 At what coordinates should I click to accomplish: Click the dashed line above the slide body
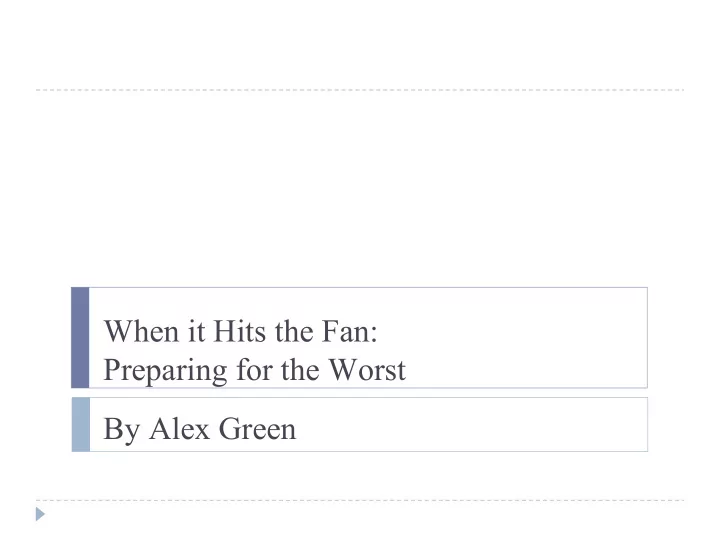(360, 90)
